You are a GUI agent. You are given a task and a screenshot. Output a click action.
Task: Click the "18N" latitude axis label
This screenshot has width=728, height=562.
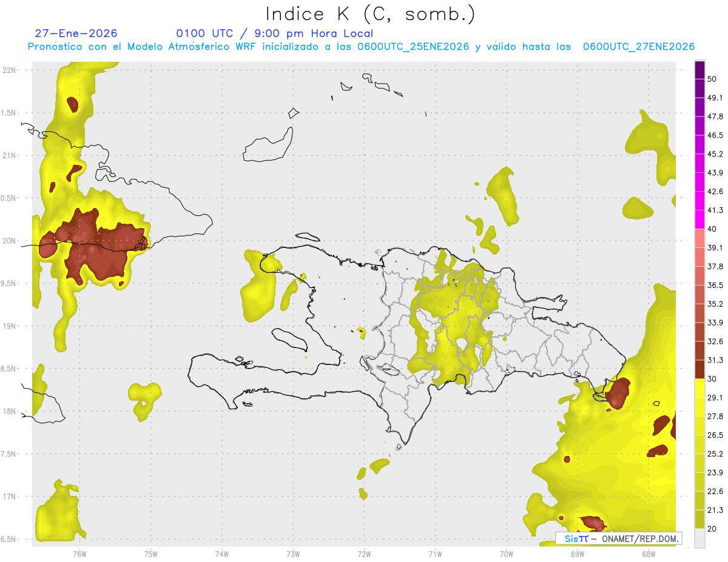(9, 411)
